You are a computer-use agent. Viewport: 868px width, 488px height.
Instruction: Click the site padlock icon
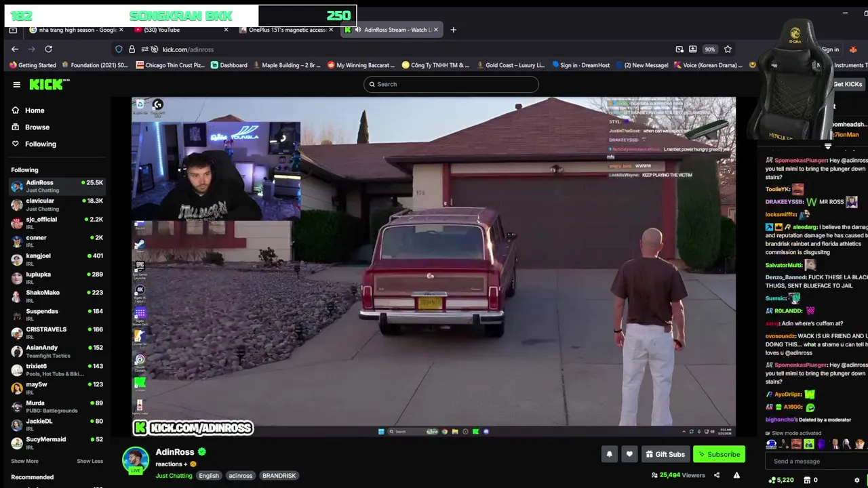pos(132,49)
